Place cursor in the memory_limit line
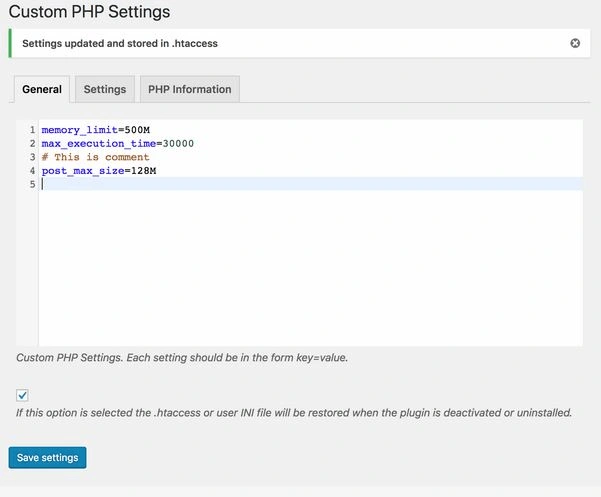Screen dimensions: 601x497 (x=95, y=130)
